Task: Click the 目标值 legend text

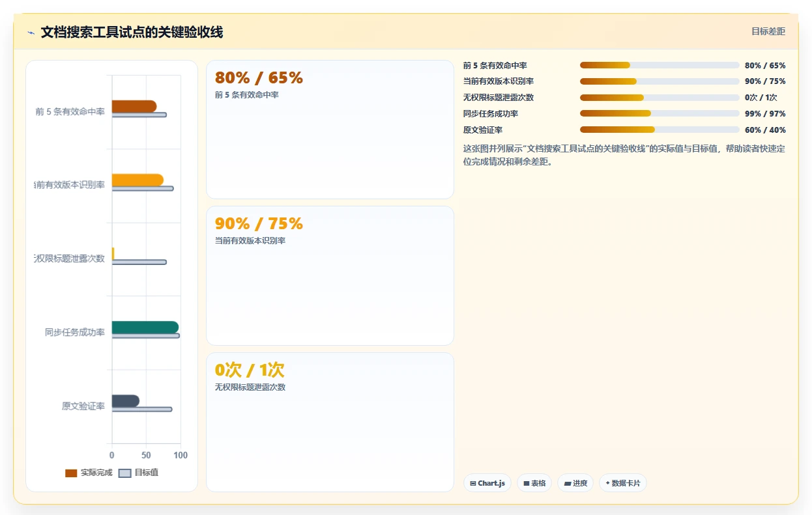Action: [x=147, y=473]
